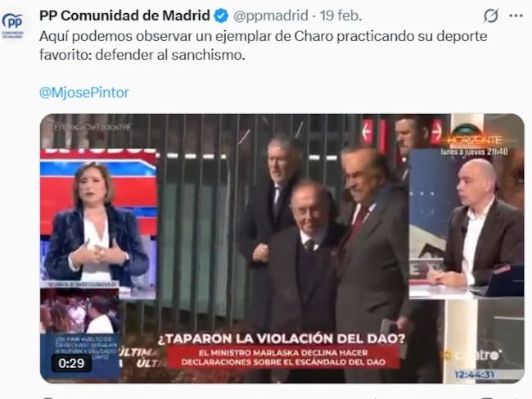Screen dimensions: 532x399
Task: Open the three-dots more options menu
Action: [x=516, y=16]
